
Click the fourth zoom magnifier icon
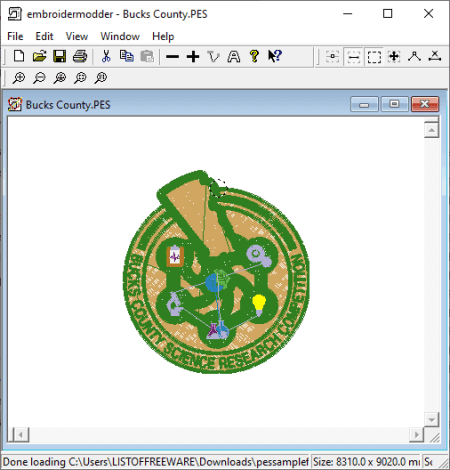click(x=80, y=78)
